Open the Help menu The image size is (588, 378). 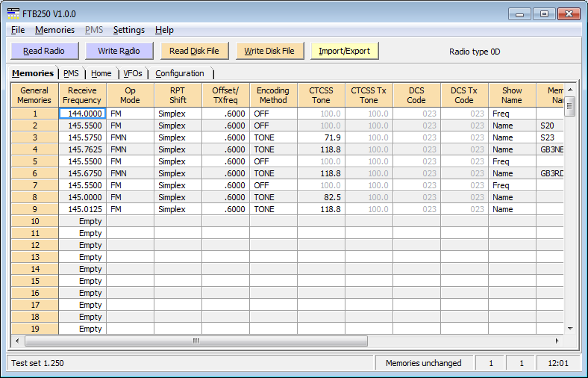click(x=164, y=30)
